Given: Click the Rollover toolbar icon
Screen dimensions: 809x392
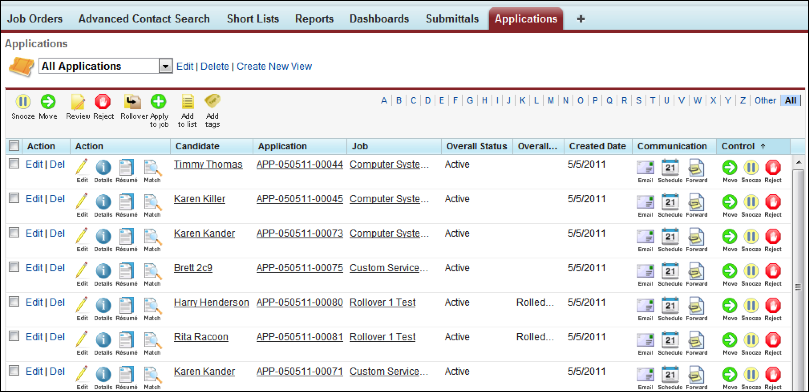Looking at the screenshot, I should (133, 102).
